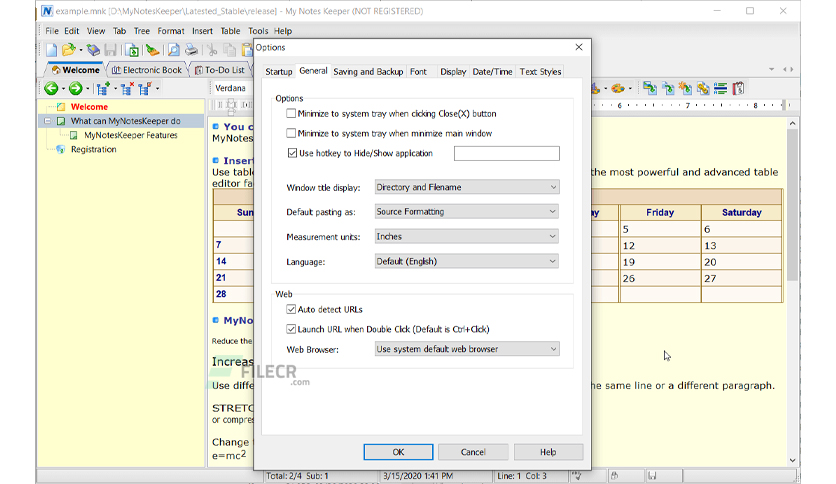Open the Window title display dropdown
Viewport: 836px width, 484px height.
(x=467, y=187)
